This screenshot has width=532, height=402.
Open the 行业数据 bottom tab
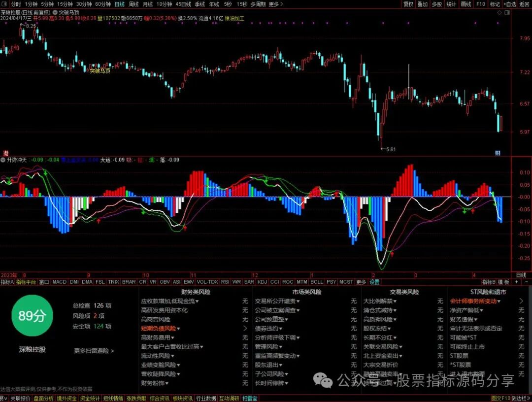[x=206, y=398]
